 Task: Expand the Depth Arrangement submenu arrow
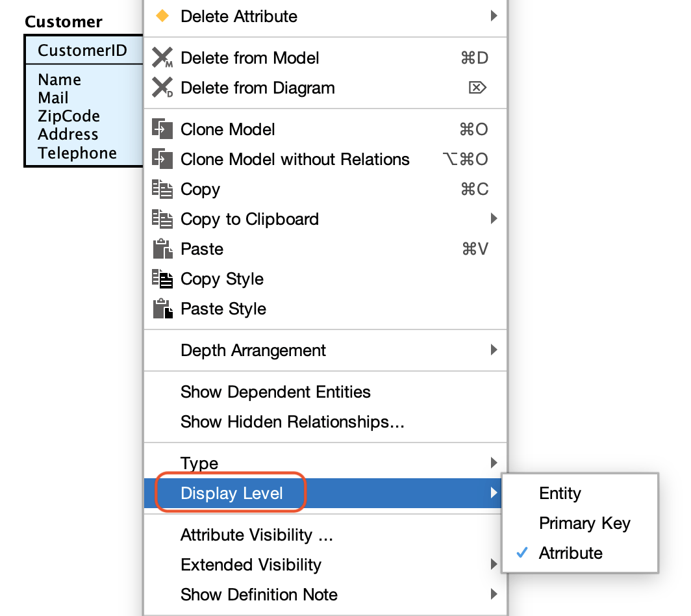click(494, 350)
